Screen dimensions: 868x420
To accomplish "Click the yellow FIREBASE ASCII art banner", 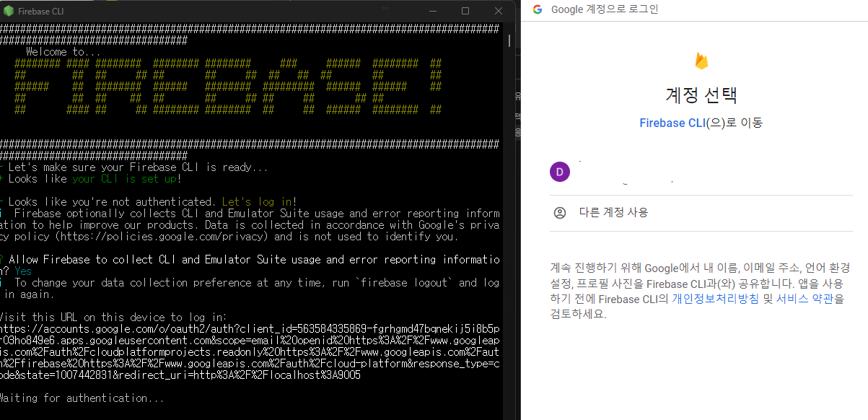I will coord(228,87).
